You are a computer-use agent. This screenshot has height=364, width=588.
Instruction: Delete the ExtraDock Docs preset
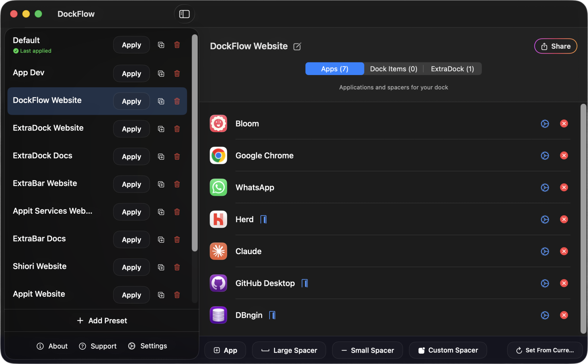tap(177, 156)
